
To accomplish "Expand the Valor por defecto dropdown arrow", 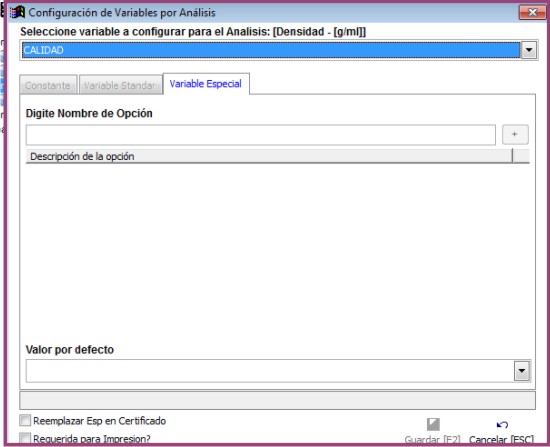I will [522, 371].
